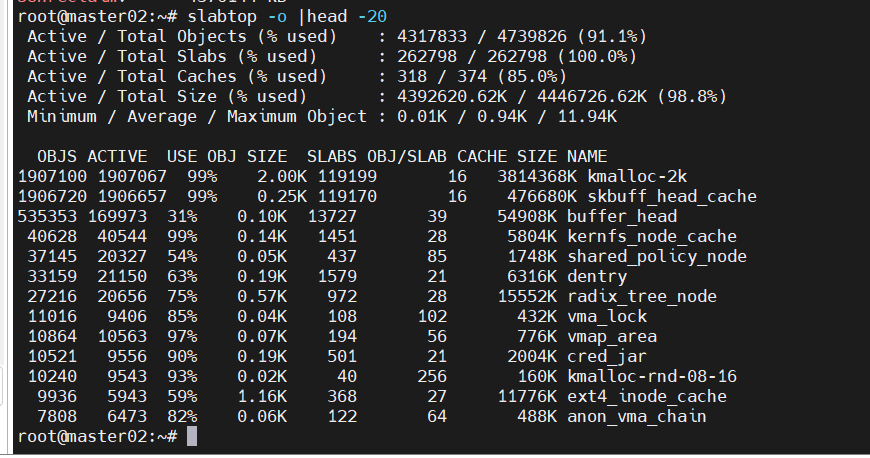Image resolution: width=870 pixels, height=458 pixels.
Task: Select the 'vmap_area' row name
Action: [612, 336]
